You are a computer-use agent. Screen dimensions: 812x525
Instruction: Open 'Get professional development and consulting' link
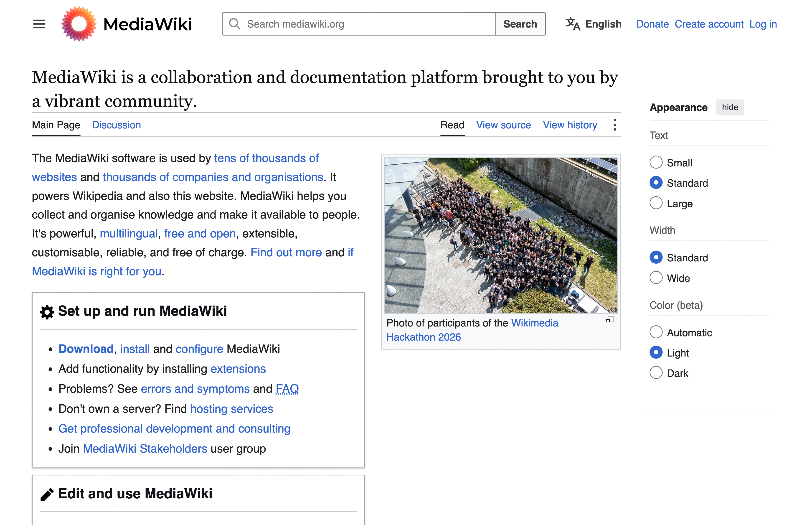click(x=174, y=429)
